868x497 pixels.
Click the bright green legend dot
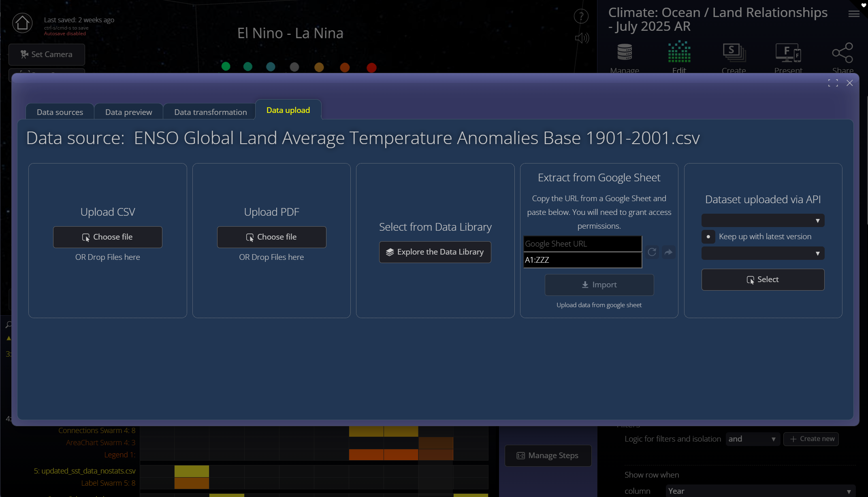pos(226,66)
